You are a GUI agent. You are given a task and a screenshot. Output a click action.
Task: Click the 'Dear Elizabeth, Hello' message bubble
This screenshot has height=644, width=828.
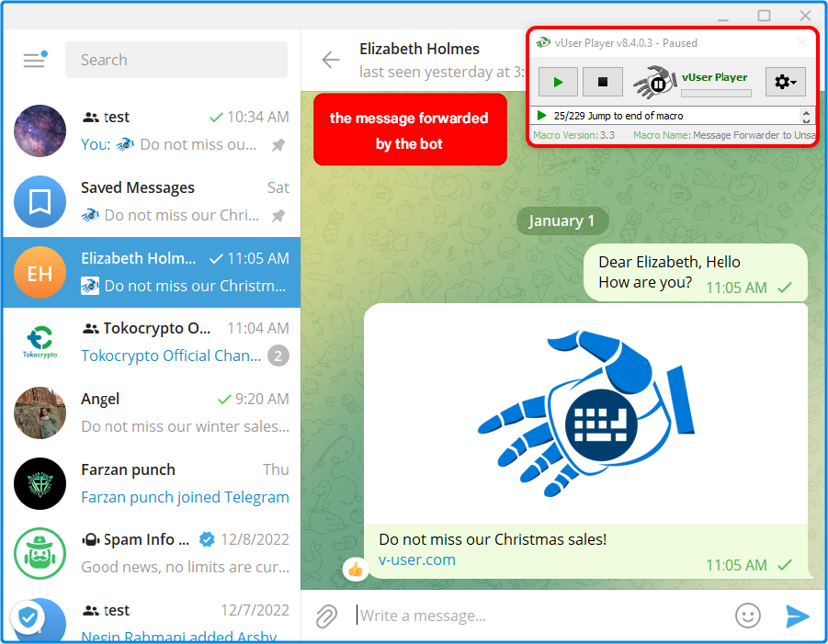click(x=696, y=273)
